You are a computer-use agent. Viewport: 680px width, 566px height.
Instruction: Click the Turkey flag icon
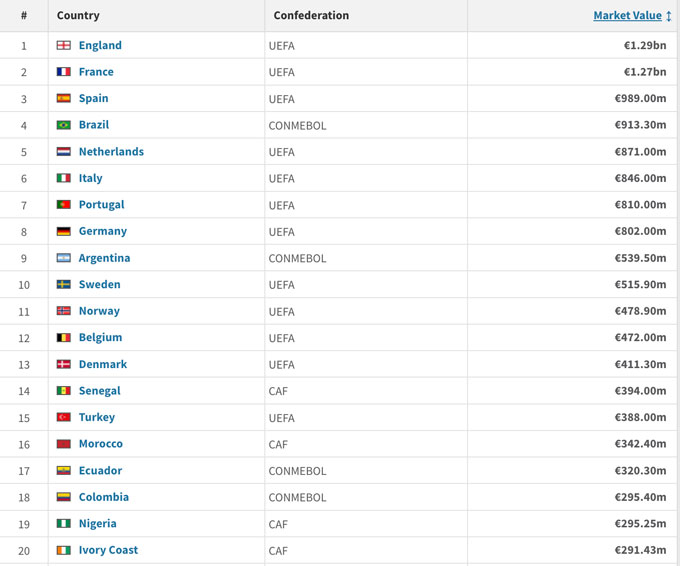pos(64,417)
